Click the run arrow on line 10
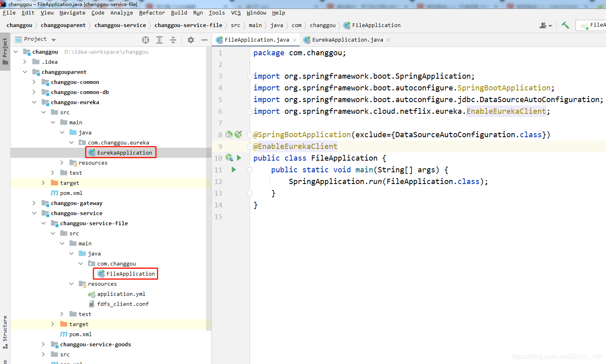The image size is (606, 364). (x=239, y=158)
